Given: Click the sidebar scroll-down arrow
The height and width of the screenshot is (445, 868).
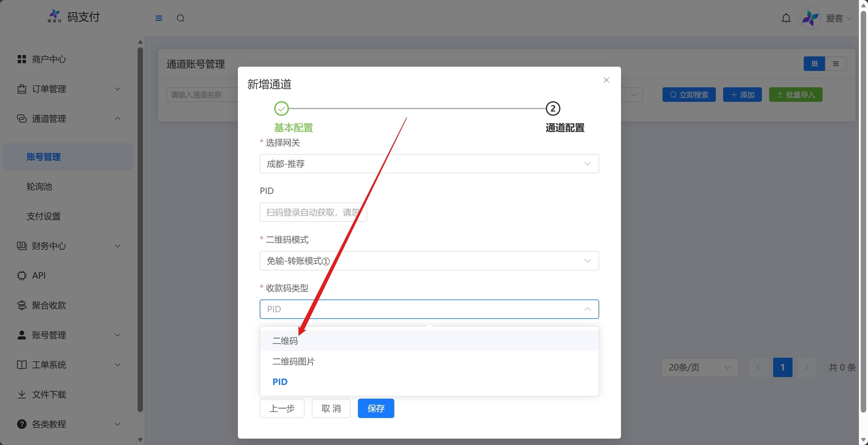Looking at the screenshot, I should 140,440.
